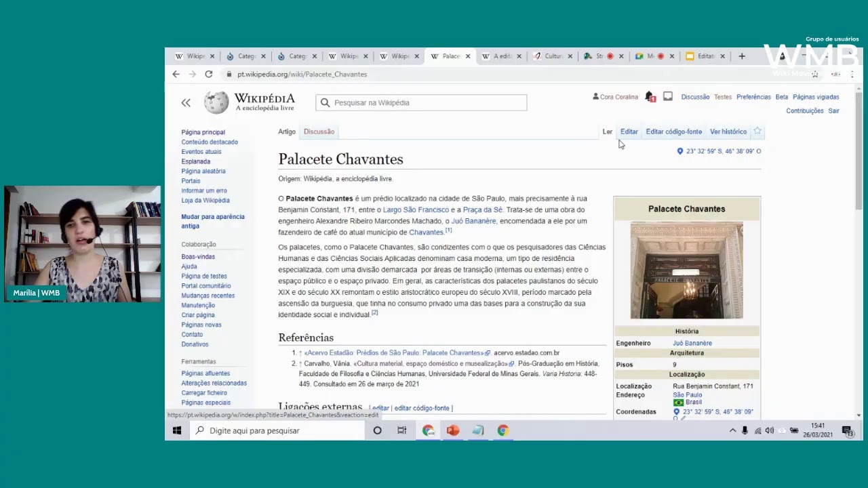The height and width of the screenshot is (488, 868).
Task: Open PowerPoint from the taskbar
Action: click(x=453, y=430)
